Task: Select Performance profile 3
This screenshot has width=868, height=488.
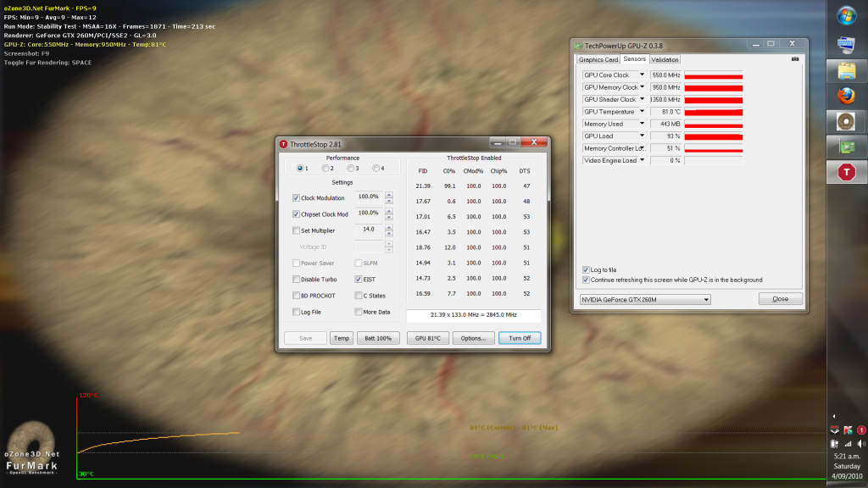Action: pyautogui.click(x=351, y=169)
